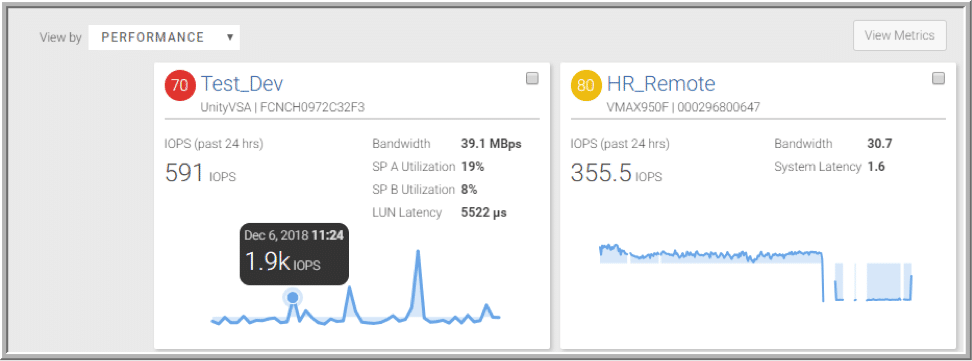
Task: Click the 39.1 MBps bandwidth value
Action: [x=491, y=144]
